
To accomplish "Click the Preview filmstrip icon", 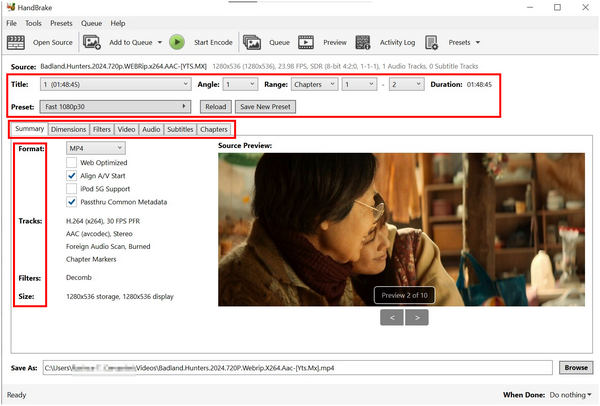I will pyautogui.click(x=307, y=43).
